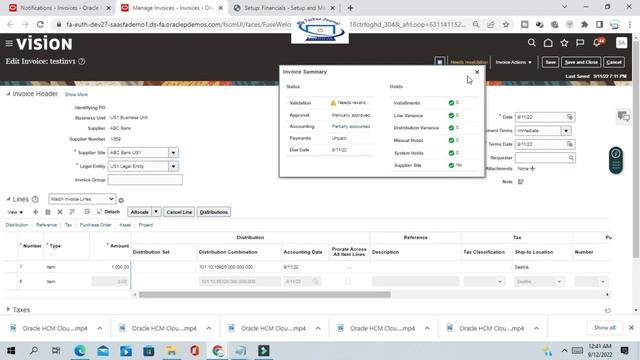Viewport: 640px width, 360px height.
Task: Open View menu in lines toolbar
Action: tap(15, 212)
